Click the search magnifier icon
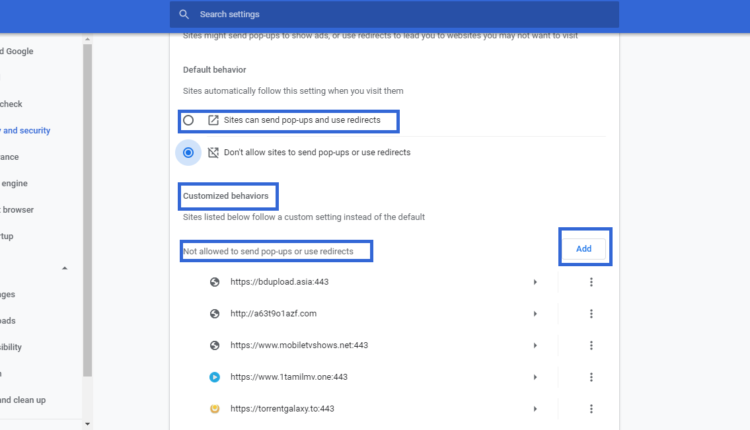Image resolution: width=750 pixels, height=430 pixels. pyautogui.click(x=184, y=14)
